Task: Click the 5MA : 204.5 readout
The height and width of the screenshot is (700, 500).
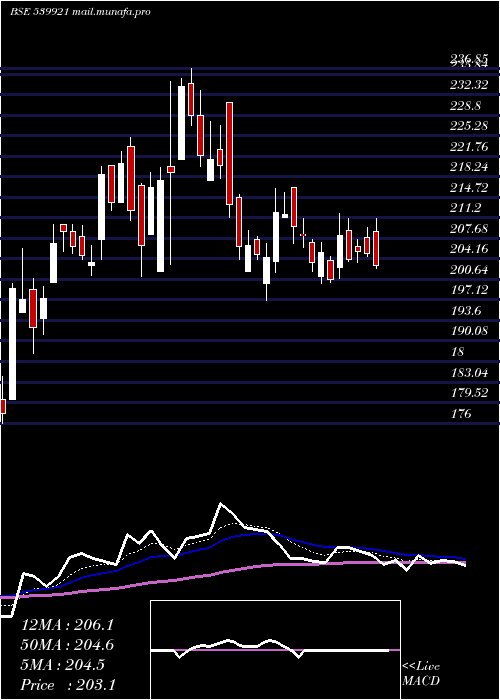Action: point(62,665)
